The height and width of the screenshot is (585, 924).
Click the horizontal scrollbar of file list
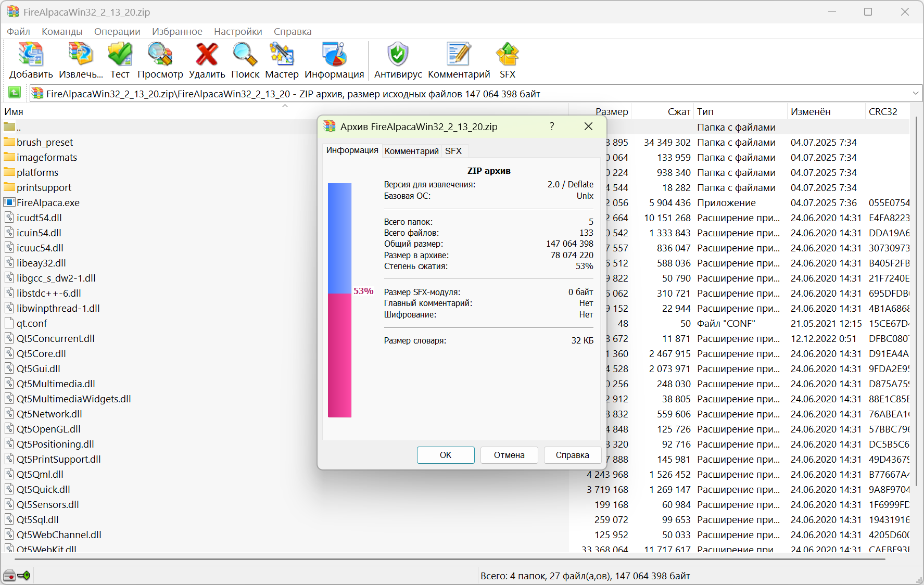[x=450, y=558]
